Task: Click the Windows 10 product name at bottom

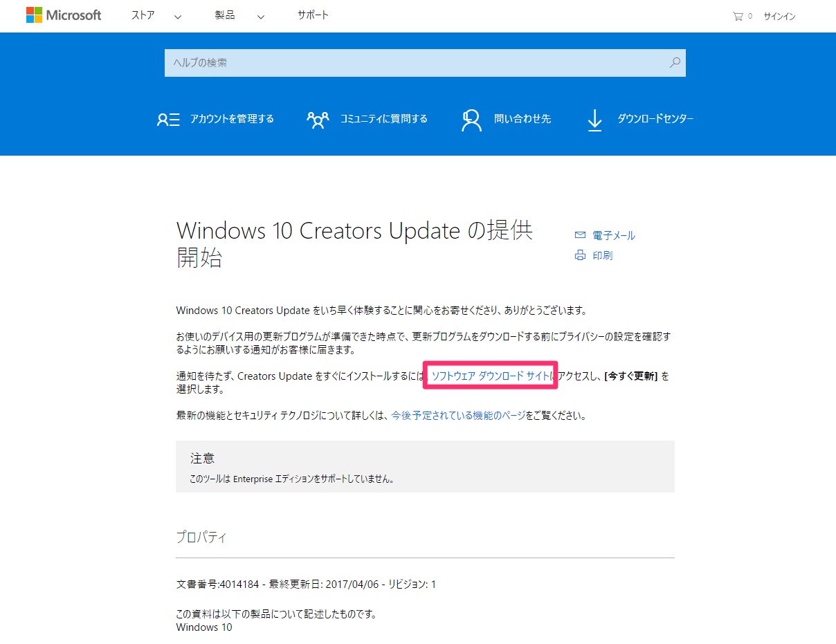Action: pyautogui.click(x=204, y=627)
